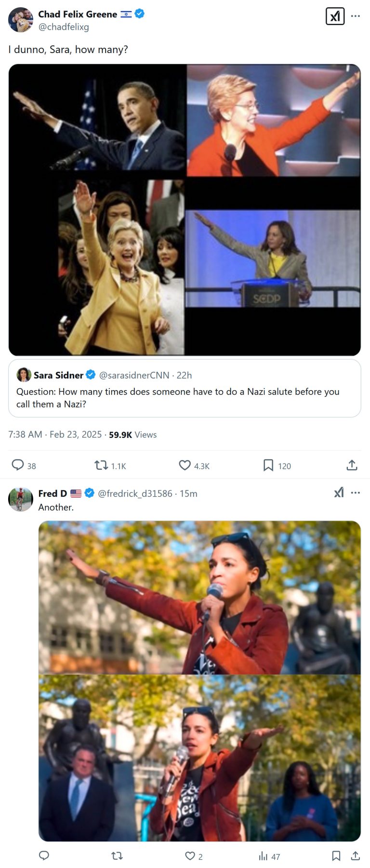The image size is (370, 868).
Task: Like Fred D's reply
Action: (190, 855)
